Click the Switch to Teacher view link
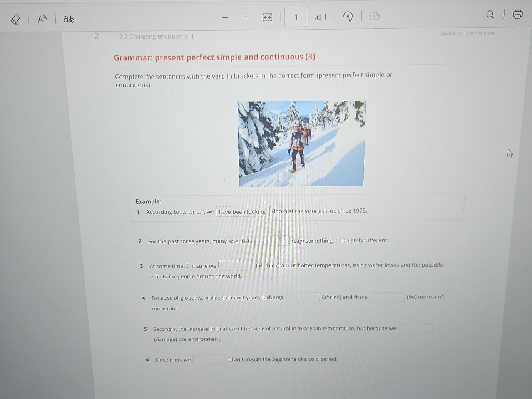Screen dimensions: 532x399 point(467,34)
